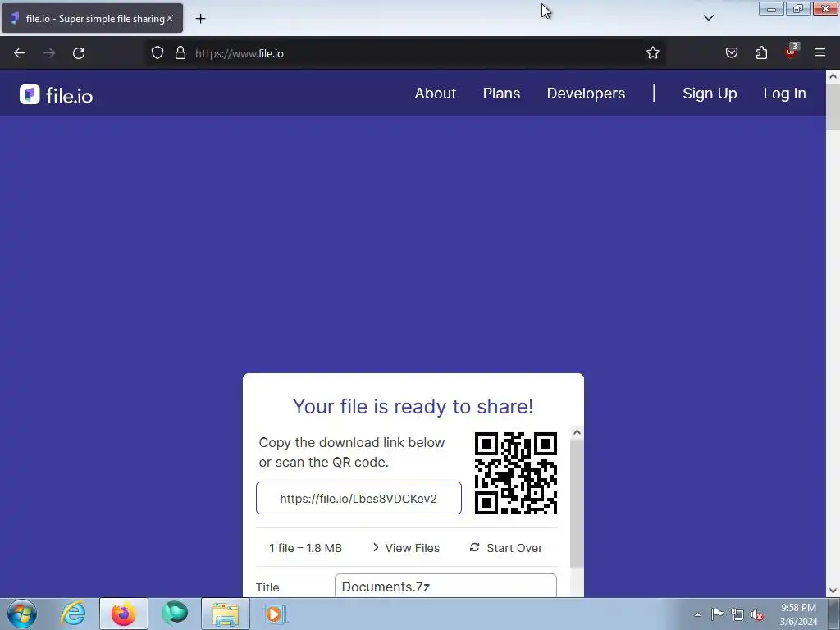Open a new tab with plus button

click(200, 19)
